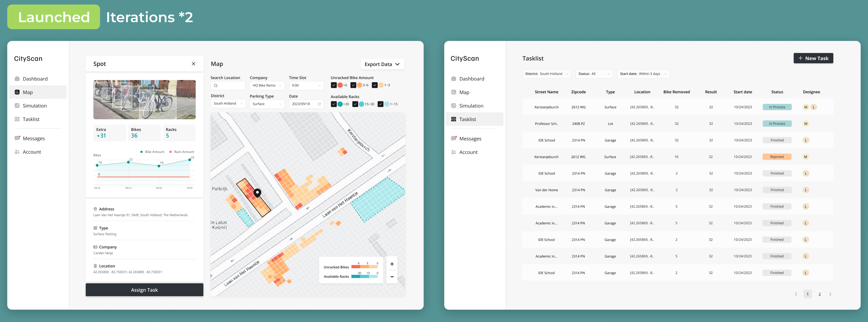This screenshot has width=868, height=322.
Task: Toggle the Available Racks 15~30 checkbox
Action: tap(355, 104)
